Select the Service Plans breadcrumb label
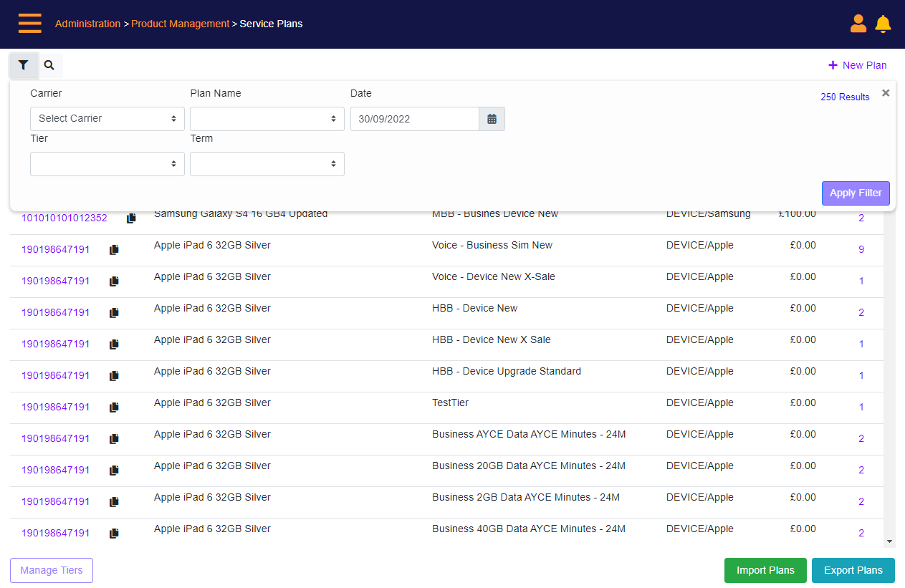 [x=271, y=24]
